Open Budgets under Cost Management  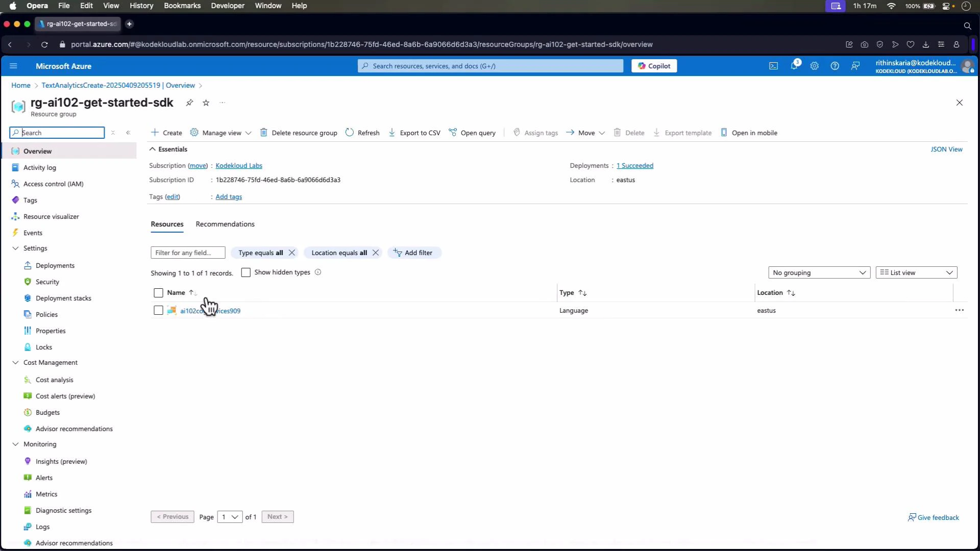[47, 412]
